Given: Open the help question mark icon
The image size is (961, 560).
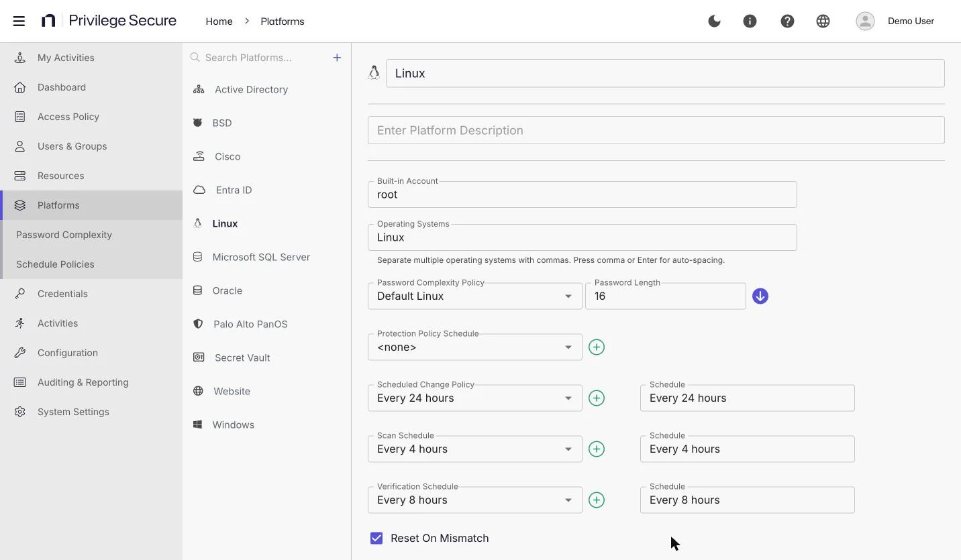Looking at the screenshot, I should pyautogui.click(x=787, y=21).
